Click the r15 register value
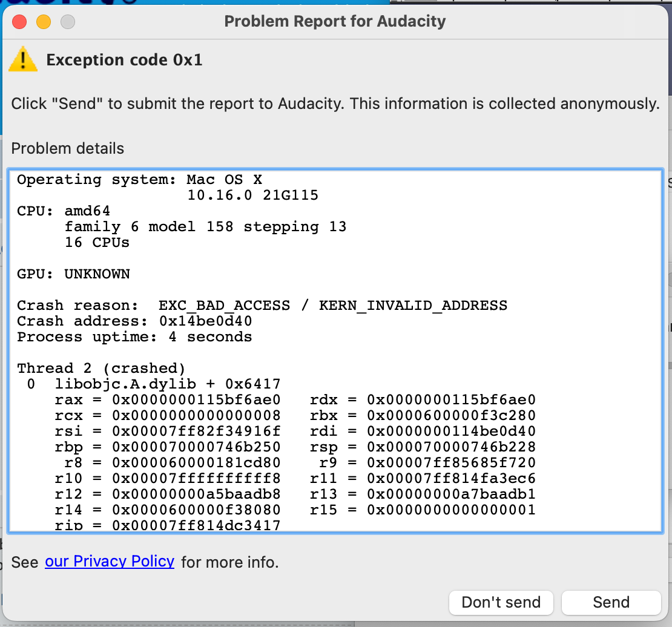This screenshot has height=627, width=672. coord(451,510)
